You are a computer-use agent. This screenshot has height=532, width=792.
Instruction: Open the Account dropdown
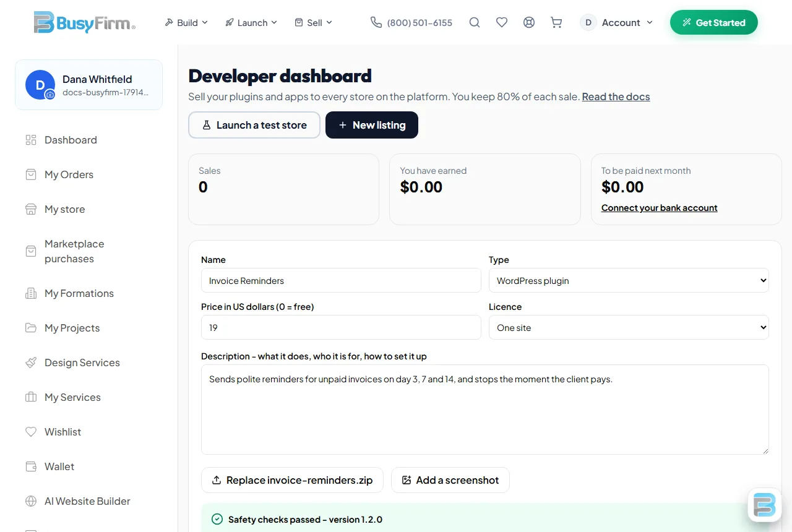[x=617, y=22]
